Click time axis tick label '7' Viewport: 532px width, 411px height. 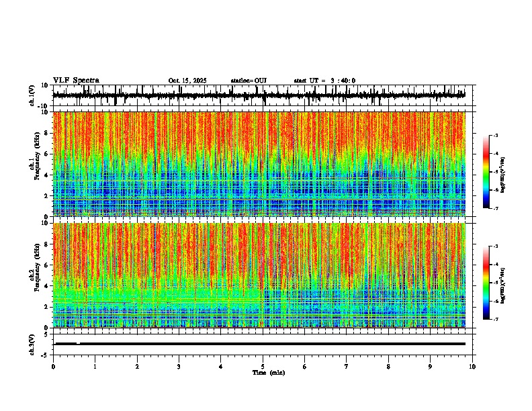(347, 367)
